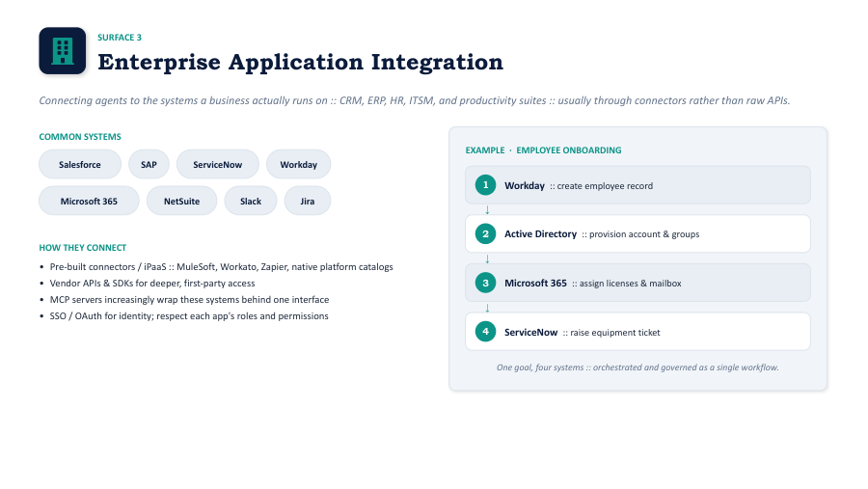Select the 'ServiceNow' label in step four
This screenshot has height=489, width=868.
point(530,333)
